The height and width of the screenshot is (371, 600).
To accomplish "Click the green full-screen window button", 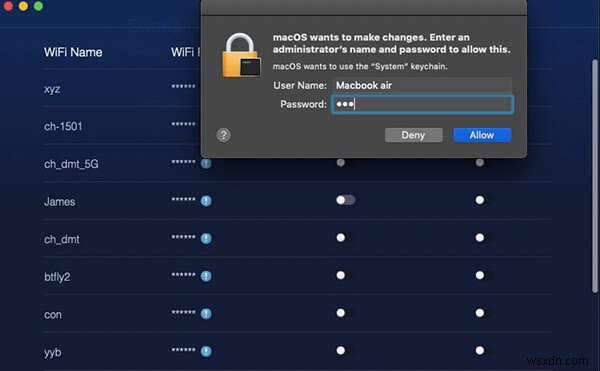I will (x=38, y=6).
